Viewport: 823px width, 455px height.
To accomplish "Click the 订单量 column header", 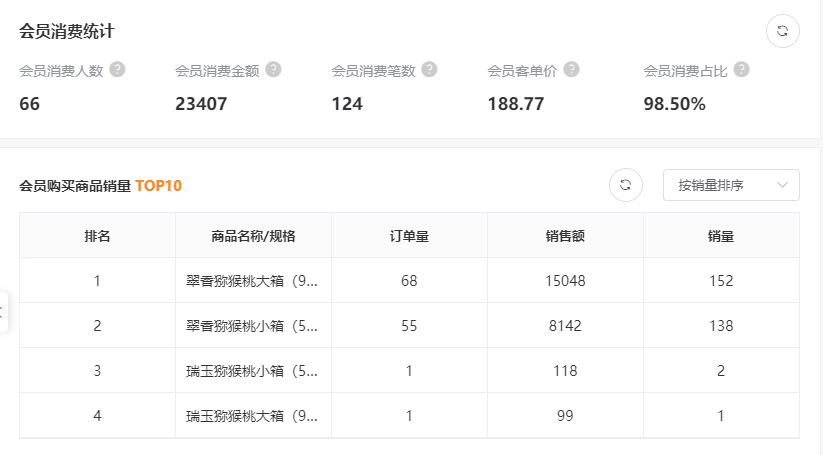I will pos(409,236).
